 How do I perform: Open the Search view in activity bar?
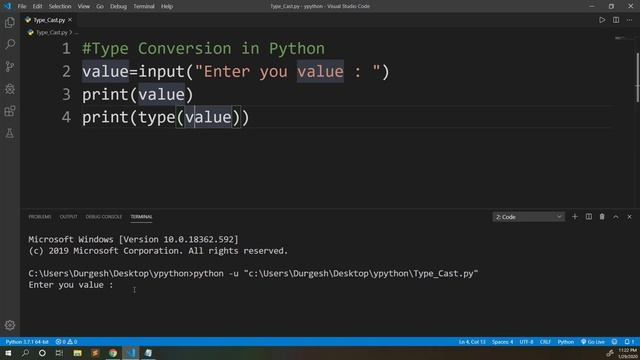[x=10, y=44]
